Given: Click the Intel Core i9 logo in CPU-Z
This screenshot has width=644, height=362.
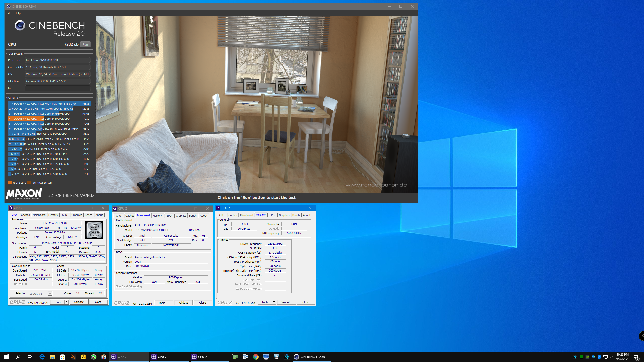Looking at the screenshot, I should point(94,230).
